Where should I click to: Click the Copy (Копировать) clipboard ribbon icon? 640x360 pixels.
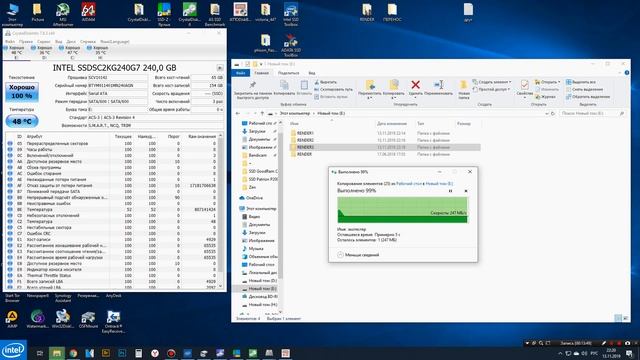(x=284, y=88)
